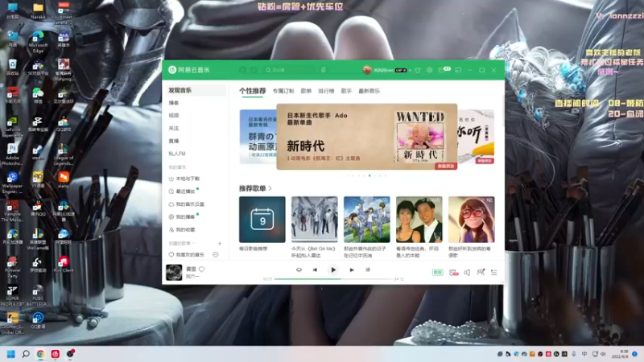Expand the account dropdown arrow beside VIP badge
Image resolution: width=644 pixels, height=362 pixels.
410,70
